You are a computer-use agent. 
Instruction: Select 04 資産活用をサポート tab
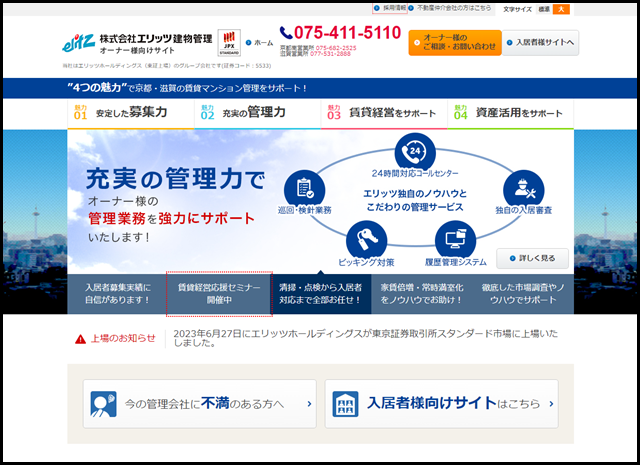tap(510, 113)
